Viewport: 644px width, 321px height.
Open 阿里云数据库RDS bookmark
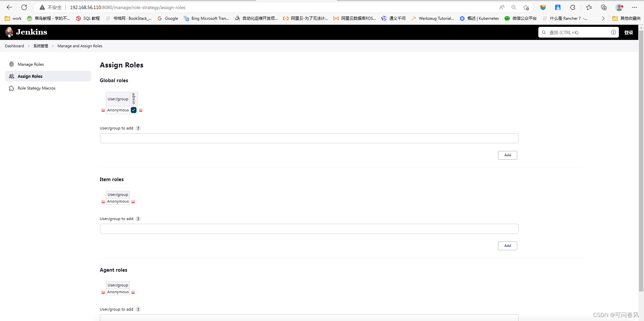pyautogui.click(x=355, y=18)
